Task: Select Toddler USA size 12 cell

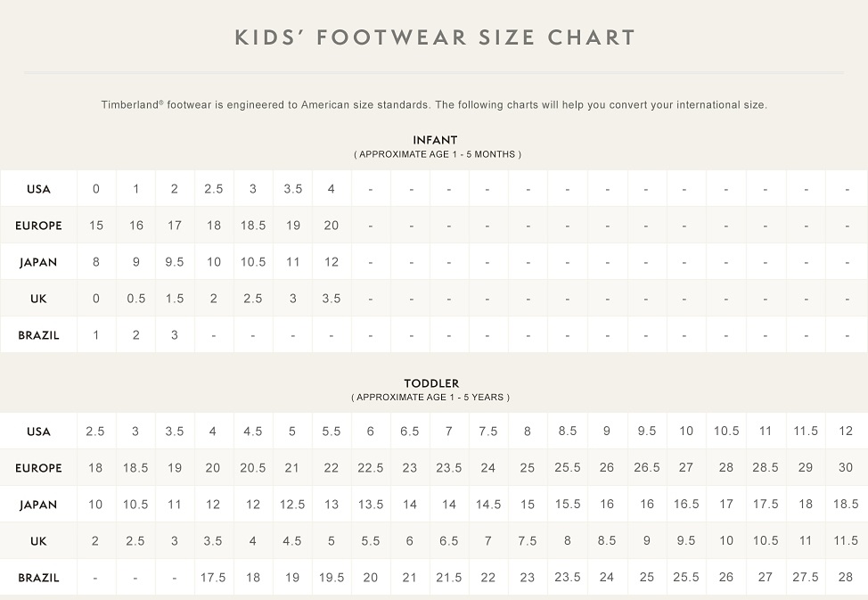Action: tap(845, 432)
